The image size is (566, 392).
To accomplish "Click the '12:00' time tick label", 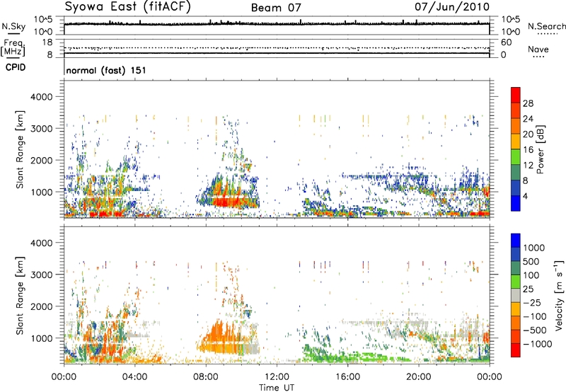I will 277,377.
